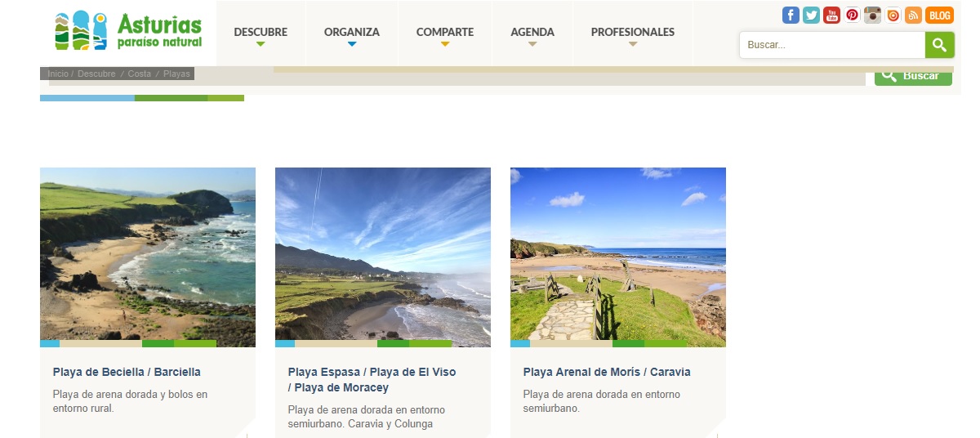Click the RSS feed icon

pyautogui.click(x=914, y=15)
